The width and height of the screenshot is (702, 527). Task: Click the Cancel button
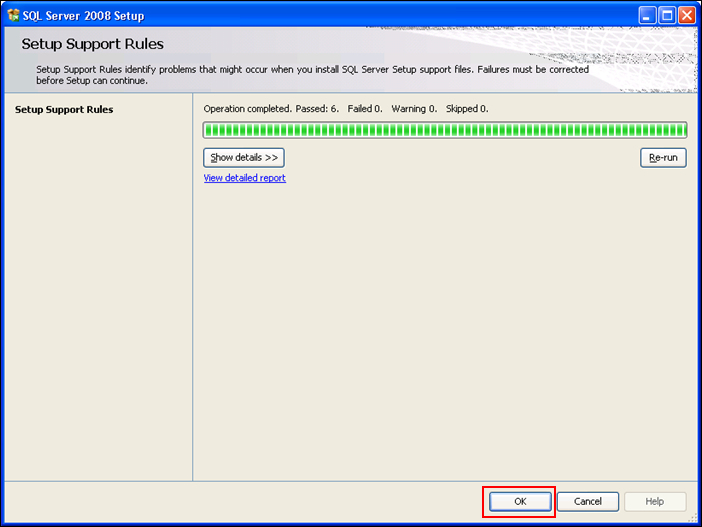587,501
